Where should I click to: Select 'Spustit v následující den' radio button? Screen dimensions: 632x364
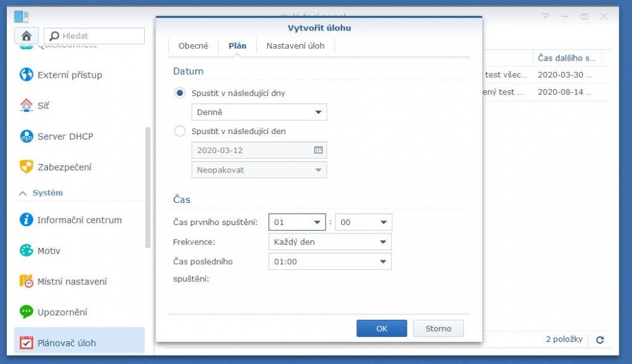(x=180, y=131)
